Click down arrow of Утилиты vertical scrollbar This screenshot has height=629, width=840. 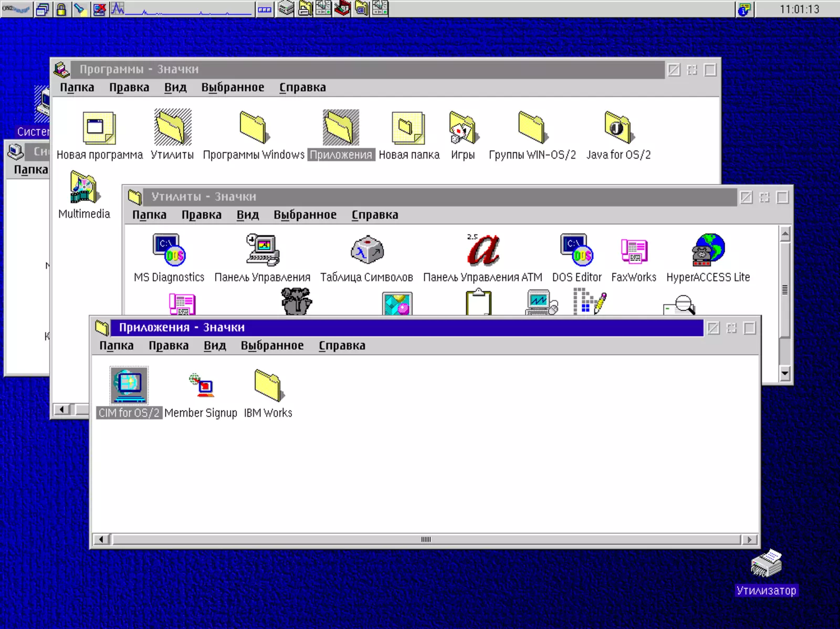click(x=785, y=373)
